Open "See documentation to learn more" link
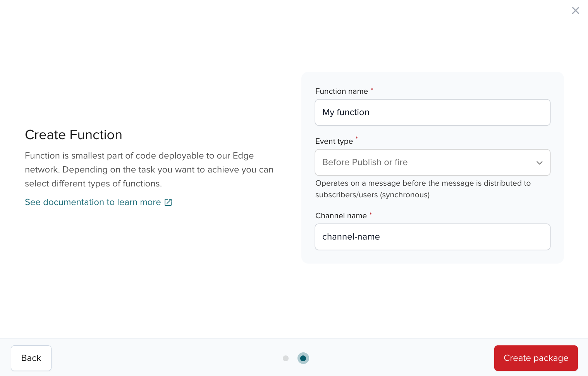Image resolution: width=588 pixels, height=376 pixels. tap(93, 202)
